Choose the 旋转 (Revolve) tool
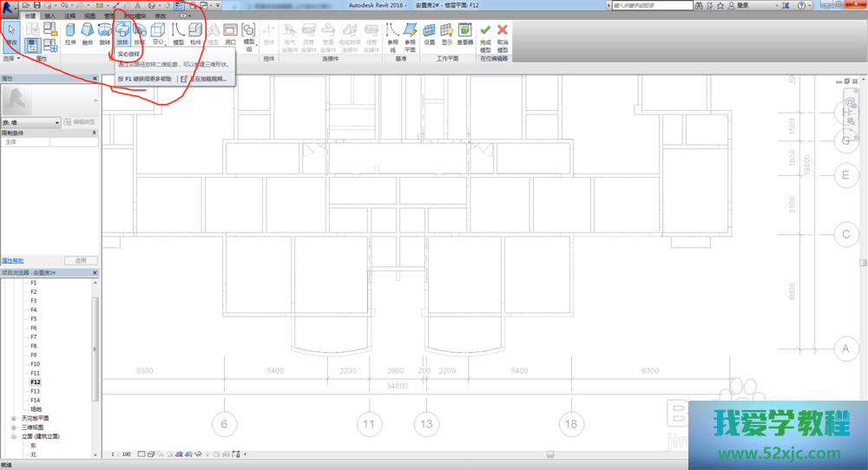 (105, 34)
